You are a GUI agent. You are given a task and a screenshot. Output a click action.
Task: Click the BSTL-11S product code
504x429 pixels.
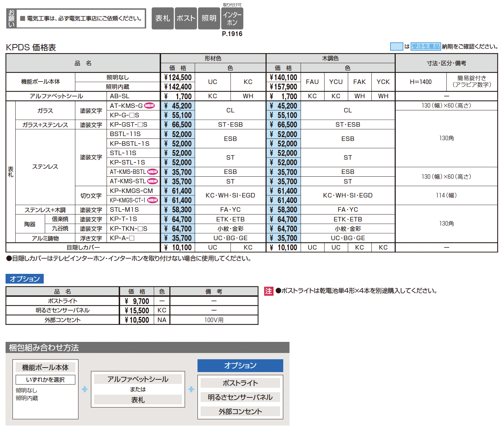[125, 134]
